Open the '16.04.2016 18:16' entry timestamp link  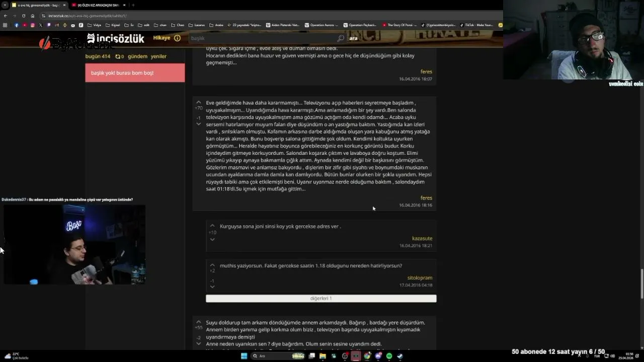click(416, 205)
